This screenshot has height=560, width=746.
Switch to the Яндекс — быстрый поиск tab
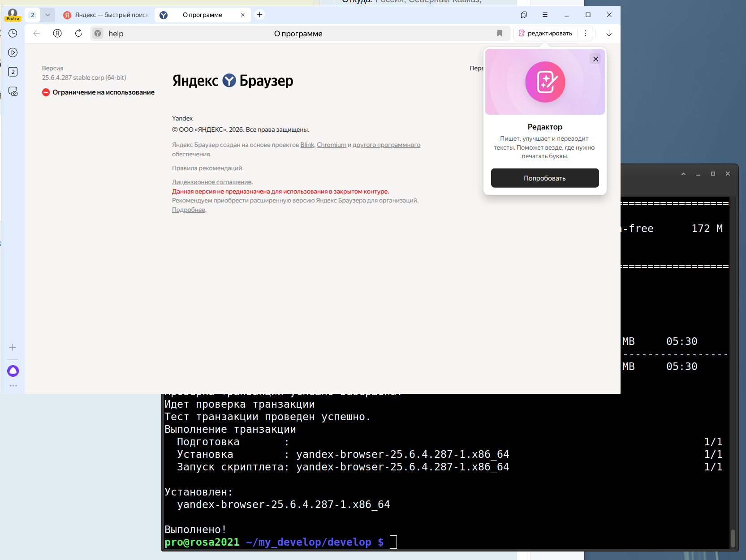coord(108,15)
